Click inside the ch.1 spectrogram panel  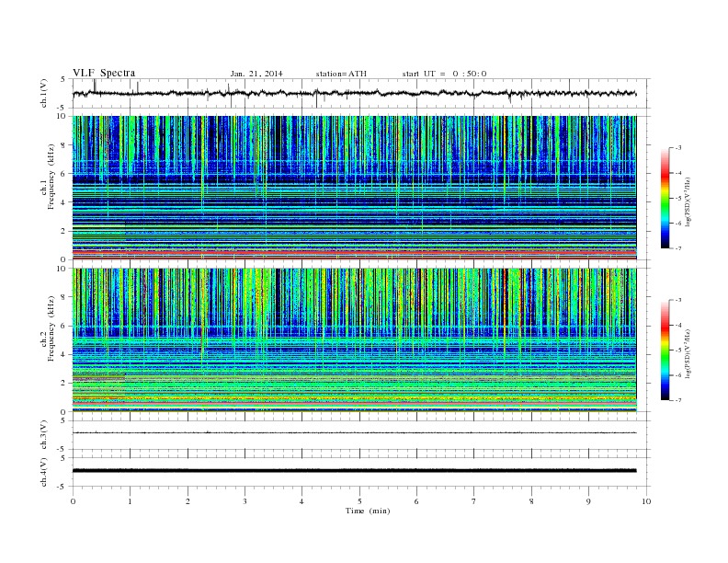point(354,188)
